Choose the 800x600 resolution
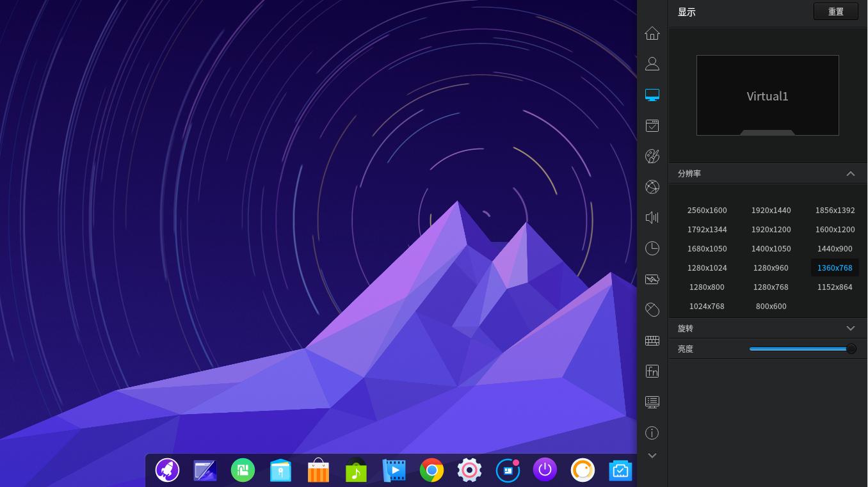The height and width of the screenshot is (487, 868). coord(771,306)
